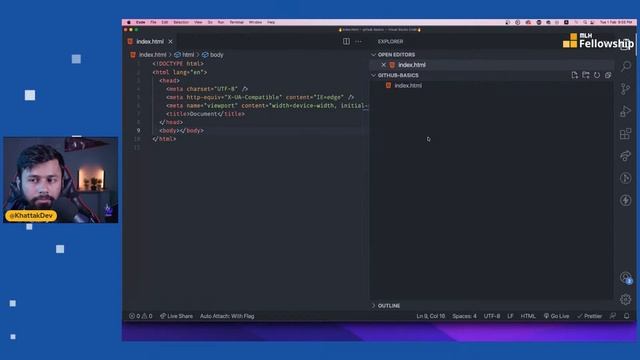Toggle Auto Attach: With Flag

(x=227, y=316)
